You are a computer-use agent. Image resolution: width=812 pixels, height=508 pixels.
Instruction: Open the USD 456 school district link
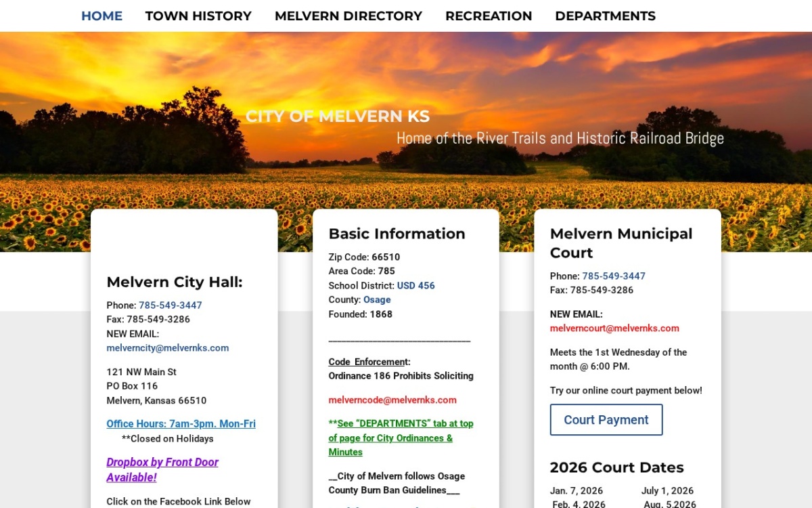416,286
